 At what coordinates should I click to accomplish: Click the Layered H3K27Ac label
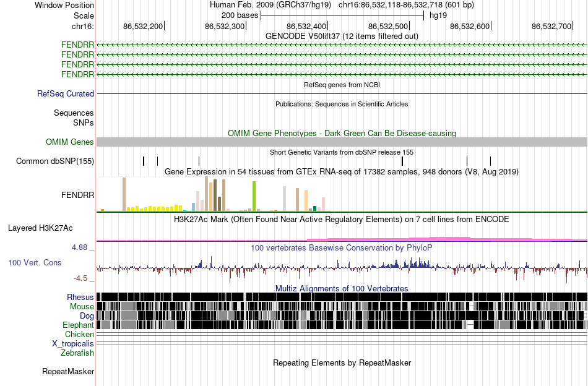(40, 228)
